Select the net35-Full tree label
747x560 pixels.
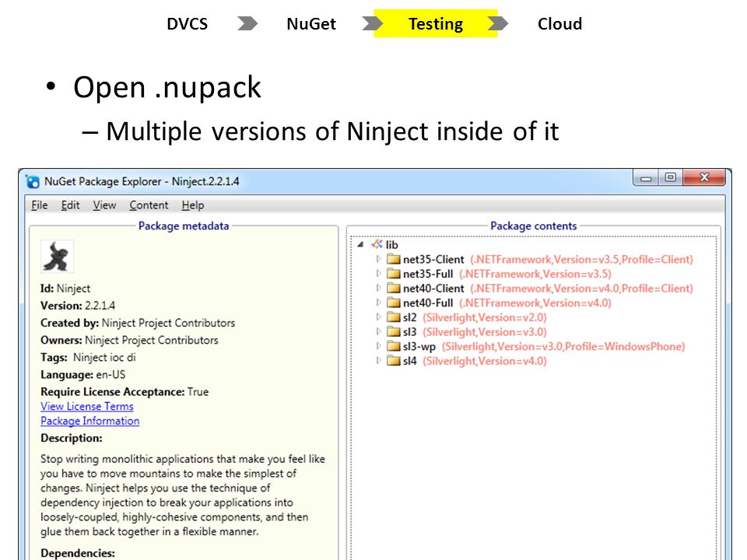pos(428,274)
